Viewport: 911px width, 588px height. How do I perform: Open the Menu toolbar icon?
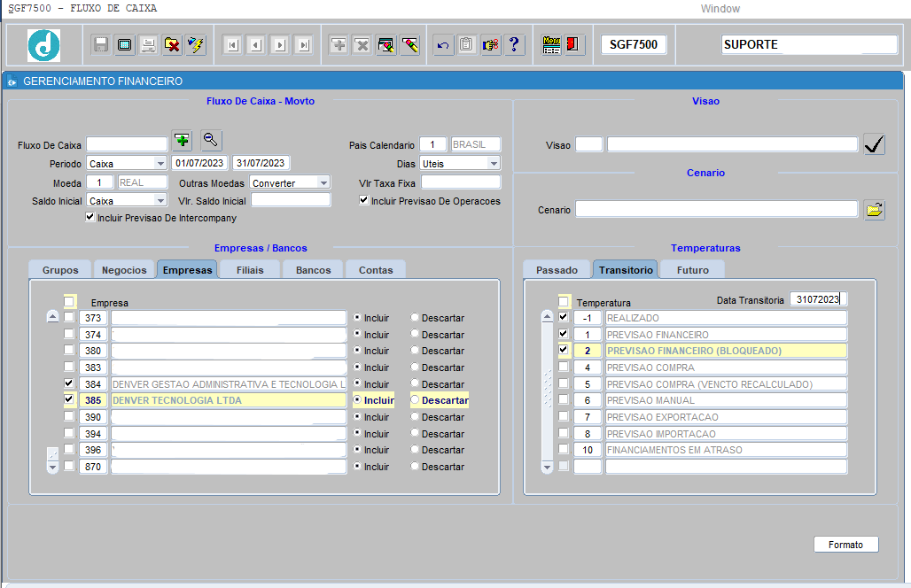(x=551, y=44)
